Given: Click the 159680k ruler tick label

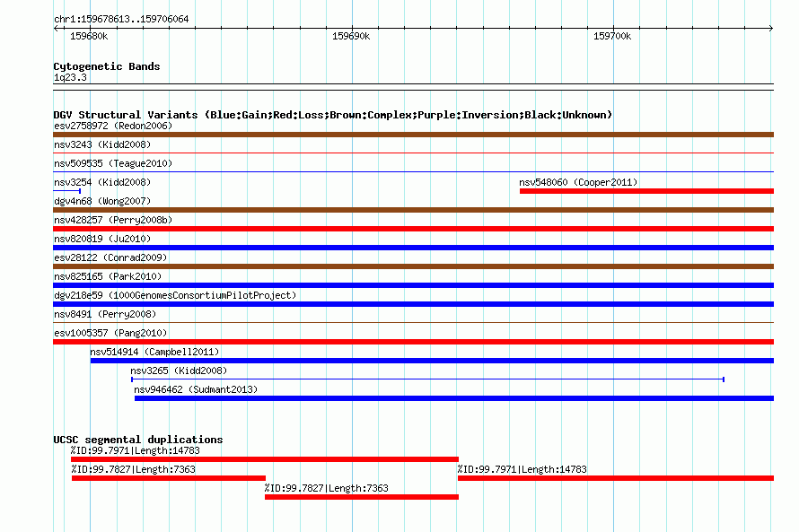Looking at the screenshot, I should click(89, 36).
